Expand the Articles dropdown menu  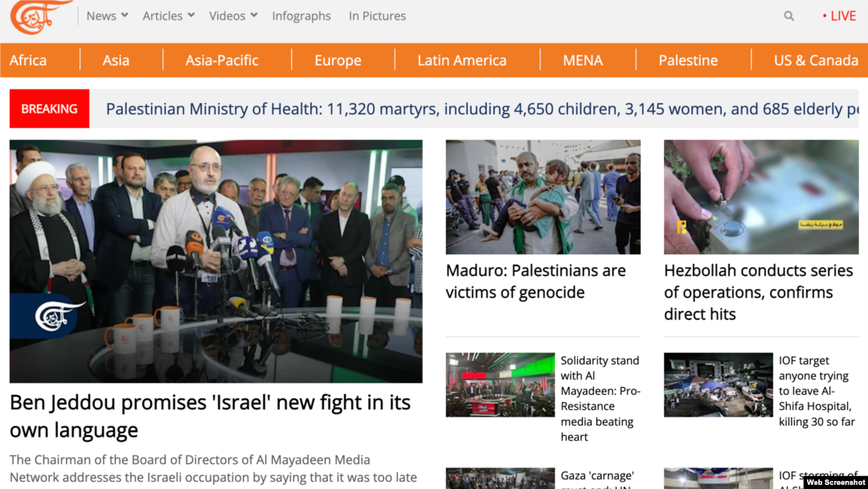point(168,16)
